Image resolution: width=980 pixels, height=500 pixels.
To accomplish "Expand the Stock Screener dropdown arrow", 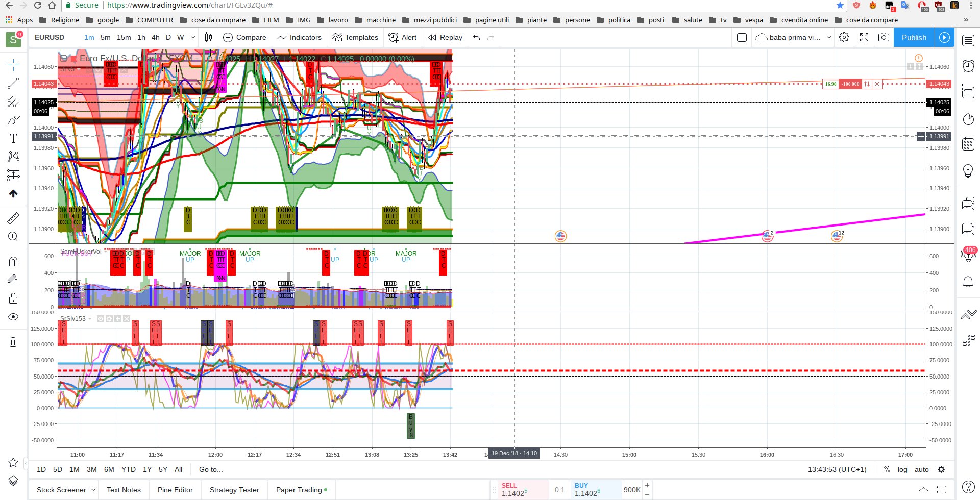I will coord(94,490).
